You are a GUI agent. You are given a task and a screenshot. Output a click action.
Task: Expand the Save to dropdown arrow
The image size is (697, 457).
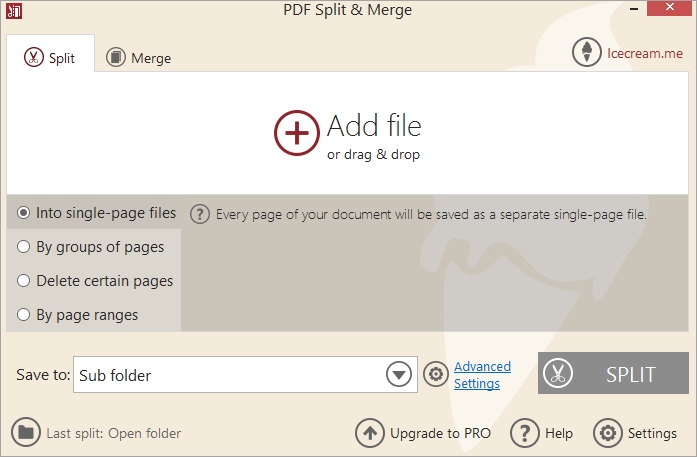pos(399,374)
